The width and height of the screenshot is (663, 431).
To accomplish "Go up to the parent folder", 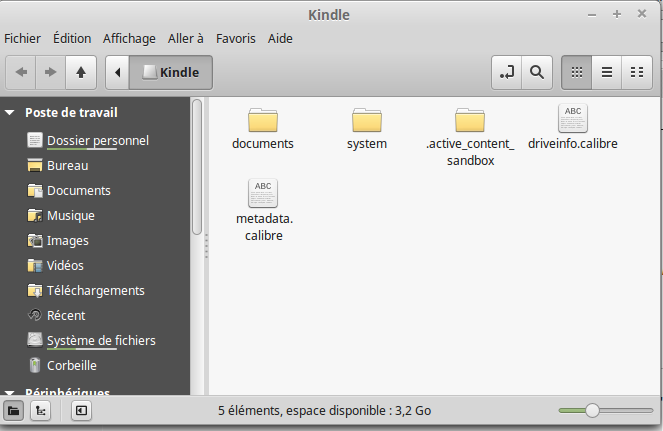I will [81, 72].
